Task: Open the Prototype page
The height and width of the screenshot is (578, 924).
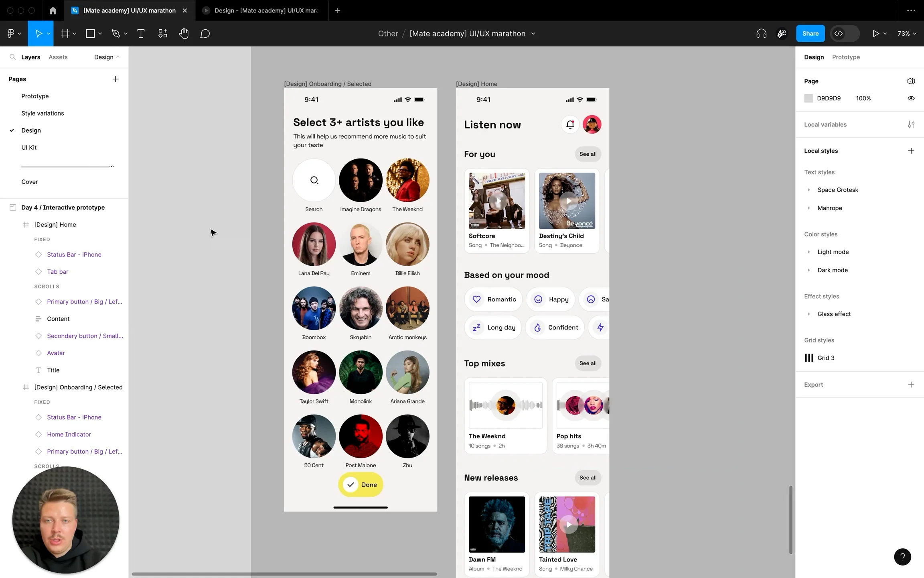Action: point(35,96)
